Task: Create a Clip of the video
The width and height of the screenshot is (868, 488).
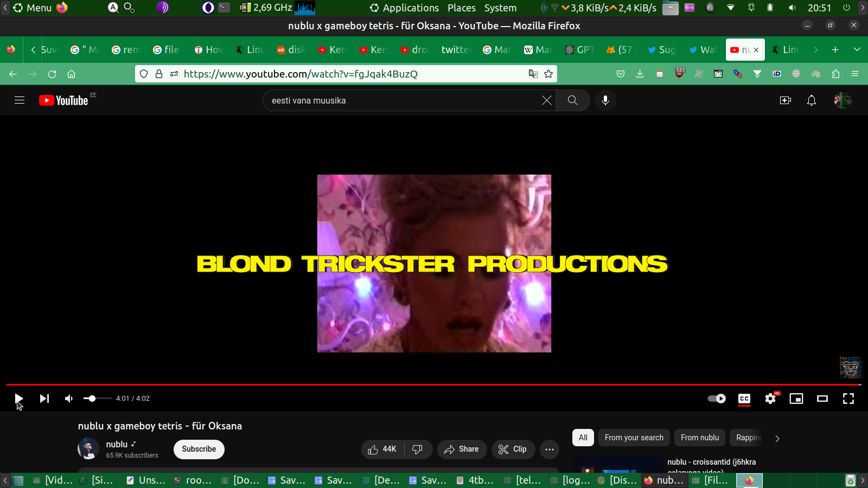Action: coord(513,449)
